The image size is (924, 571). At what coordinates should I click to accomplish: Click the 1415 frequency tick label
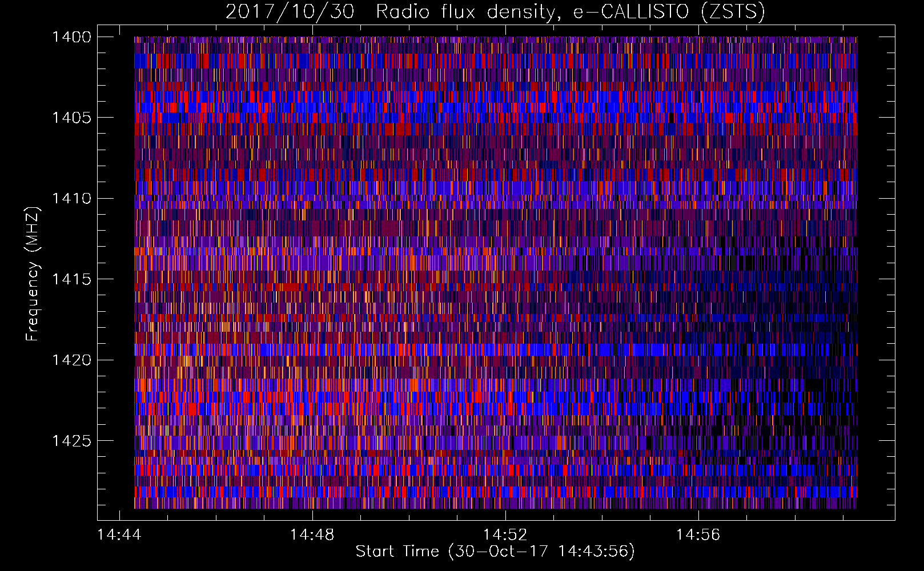coord(71,279)
